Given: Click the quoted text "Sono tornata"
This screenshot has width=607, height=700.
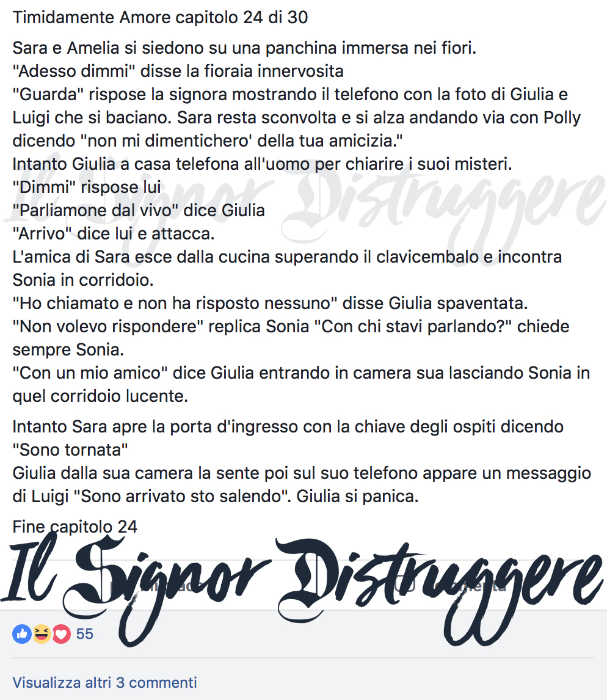Looking at the screenshot, I should pyautogui.click(x=70, y=450).
